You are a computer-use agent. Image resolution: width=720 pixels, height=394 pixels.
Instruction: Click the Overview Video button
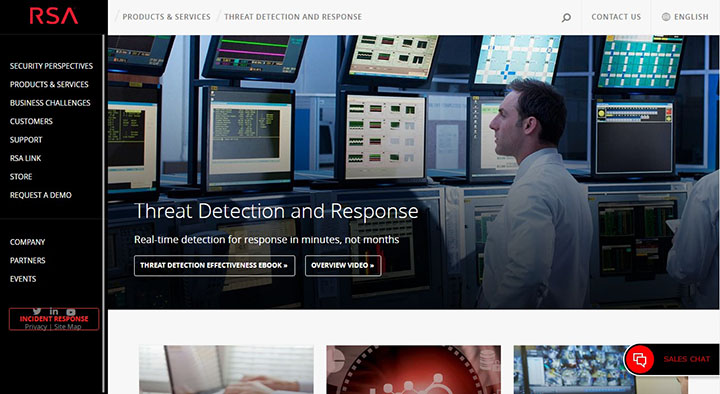[343, 265]
